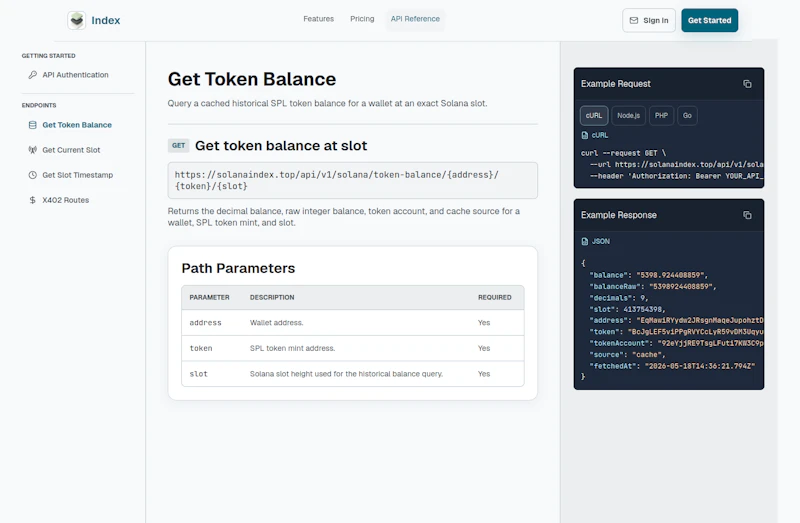The image size is (800, 523).
Task: Copy the Example Request code
Action: click(x=747, y=84)
